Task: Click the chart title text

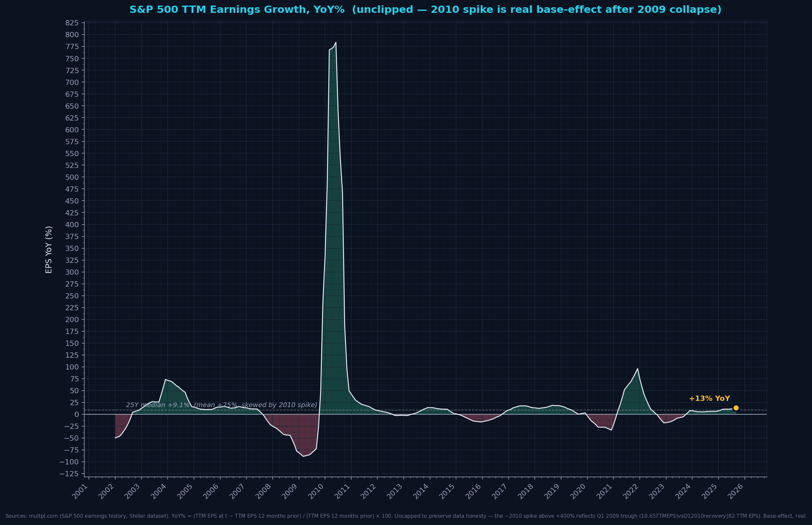Action: (425, 10)
